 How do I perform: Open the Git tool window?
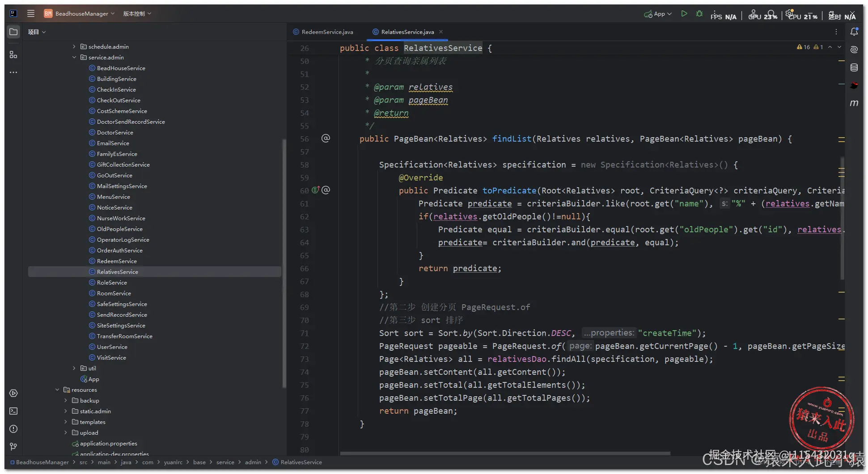coord(13,447)
